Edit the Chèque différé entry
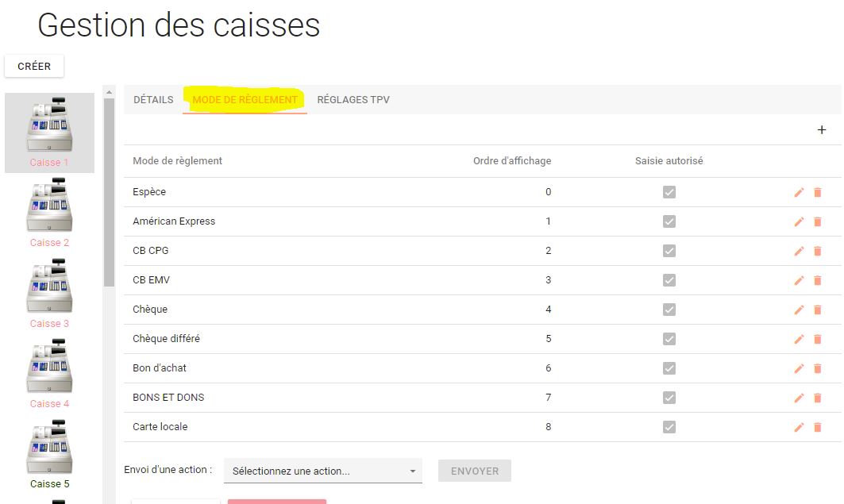 pos(799,339)
